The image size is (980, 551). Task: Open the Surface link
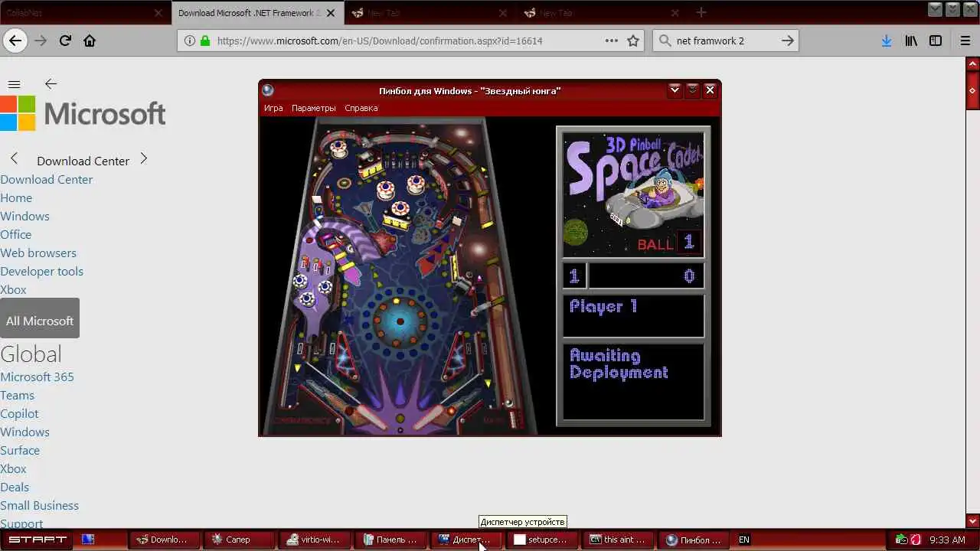[20, 450]
